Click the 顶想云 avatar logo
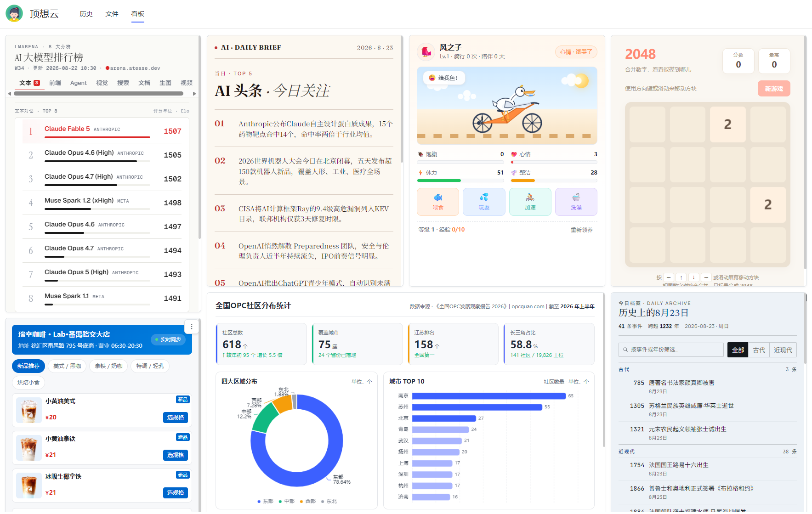 pos(14,14)
